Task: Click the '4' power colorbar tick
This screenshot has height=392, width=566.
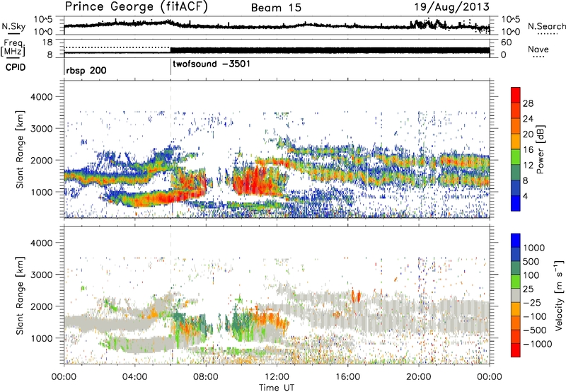Action: 525,196
